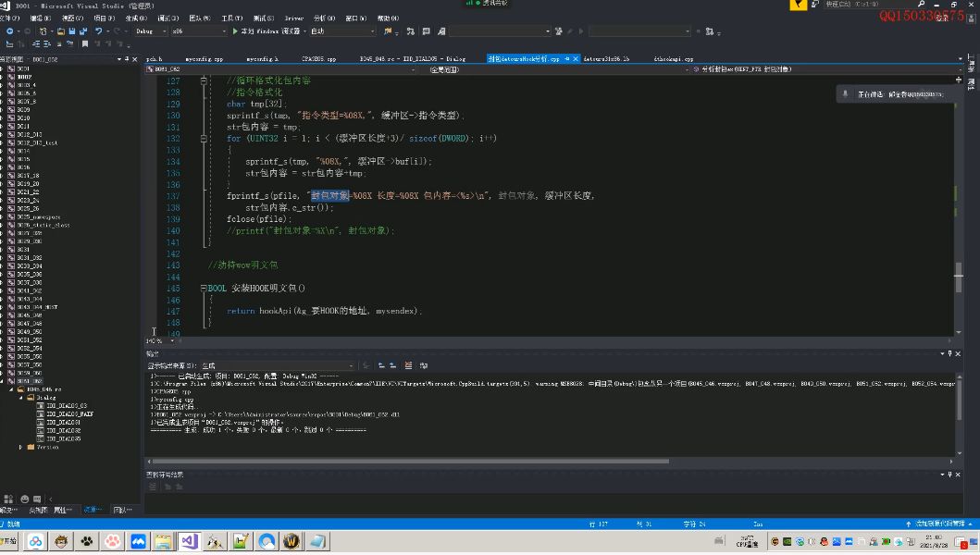Pin the output panel with the pushpin
This screenshot has width=980, height=555.
coord(950,353)
